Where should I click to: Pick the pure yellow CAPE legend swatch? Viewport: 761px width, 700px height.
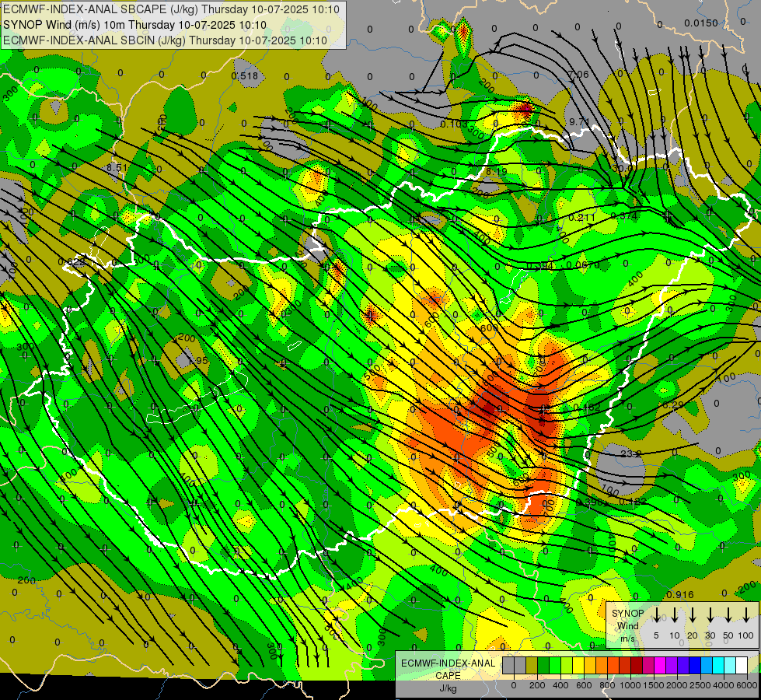[x=578, y=665]
